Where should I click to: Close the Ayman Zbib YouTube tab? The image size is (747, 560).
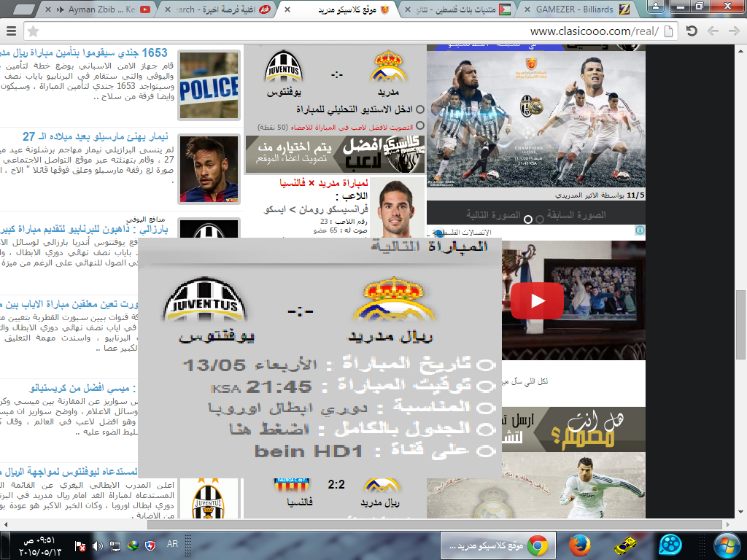pos(47,9)
